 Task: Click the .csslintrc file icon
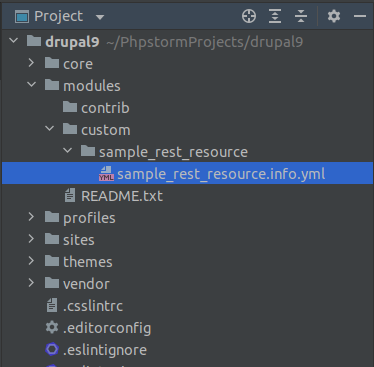pos(52,305)
